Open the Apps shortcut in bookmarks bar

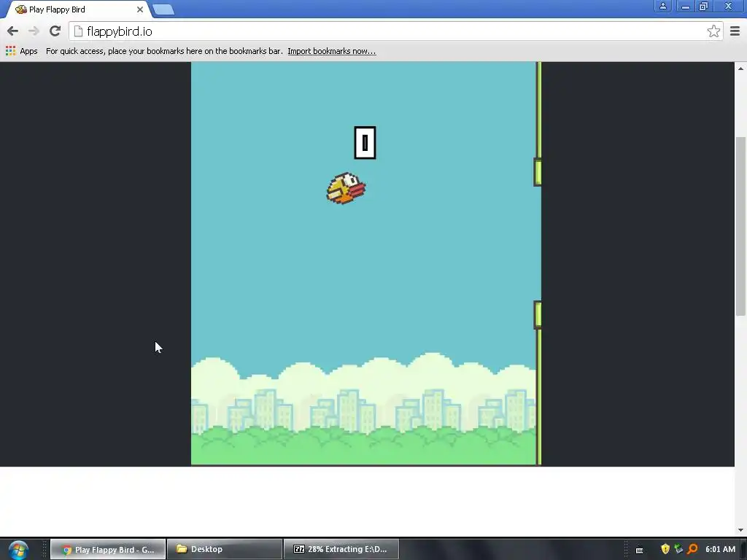(21, 51)
